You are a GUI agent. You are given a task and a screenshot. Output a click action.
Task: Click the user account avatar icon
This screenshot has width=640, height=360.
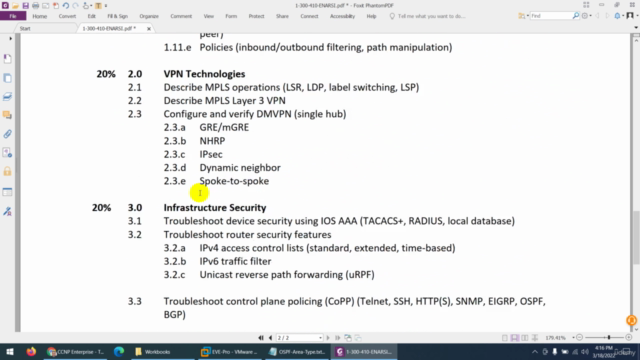(x=630, y=16)
